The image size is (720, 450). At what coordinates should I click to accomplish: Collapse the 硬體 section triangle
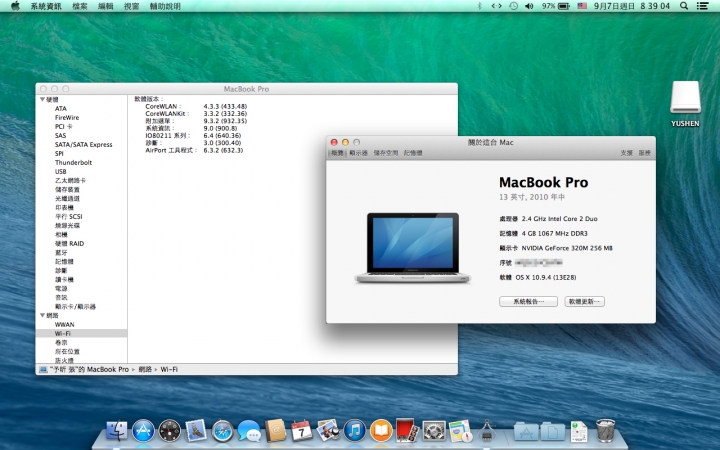point(42,99)
